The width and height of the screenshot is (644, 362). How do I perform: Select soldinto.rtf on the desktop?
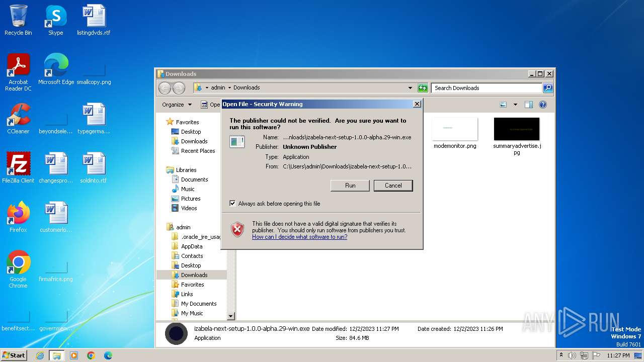click(94, 168)
